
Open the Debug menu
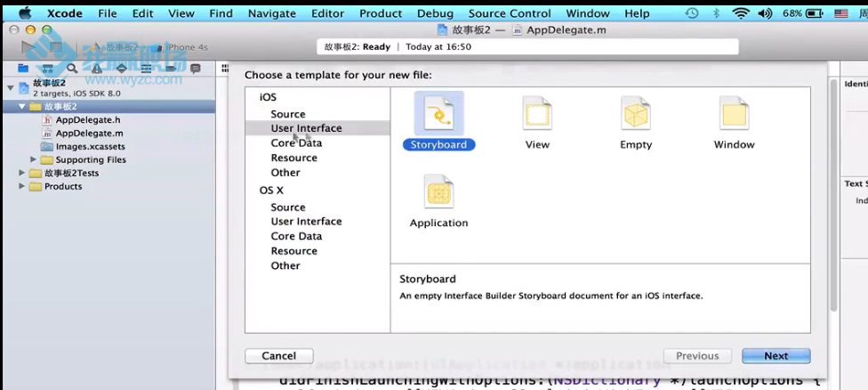(x=435, y=13)
